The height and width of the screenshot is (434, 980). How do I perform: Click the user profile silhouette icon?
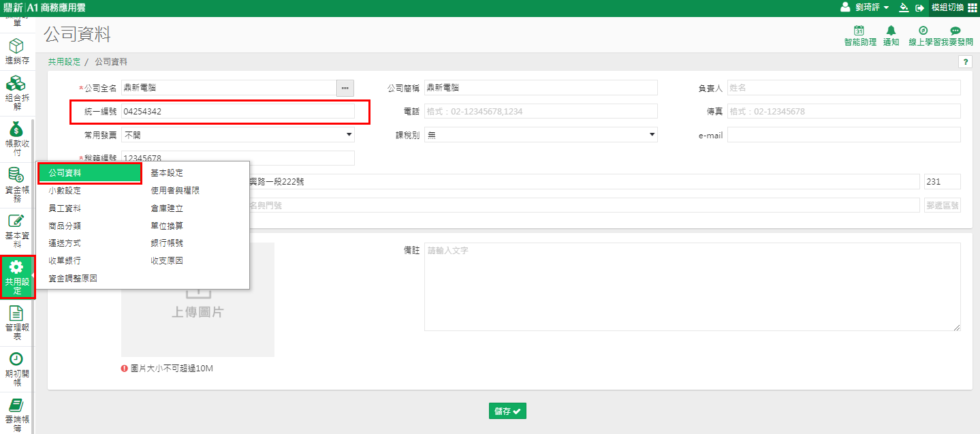pyautogui.click(x=845, y=7)
